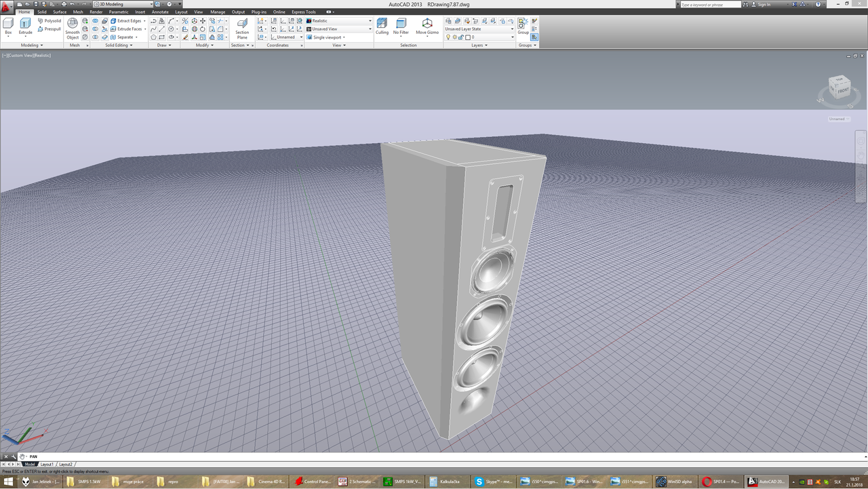This screenshot has height=489, width=868.
Task: Activate the Extrude tool
Action: pyautogui.click(x=25, y=27)
